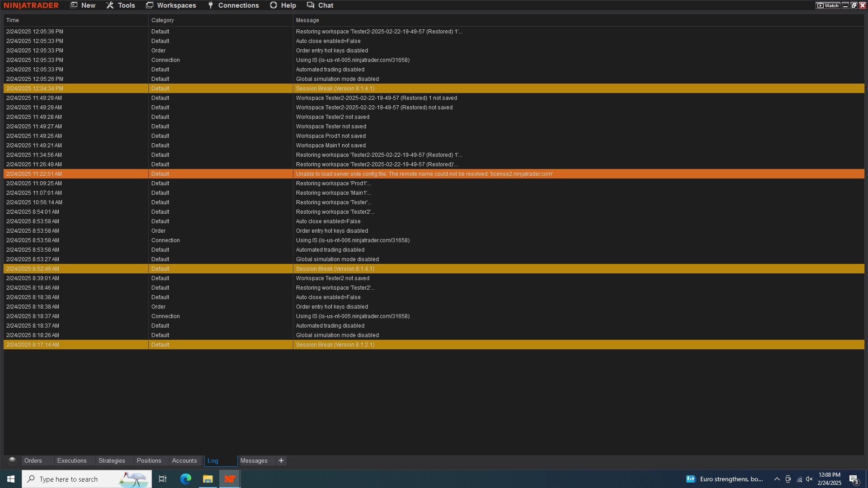Viewport: 868px width, 488px height.
Task: Toggle muted speaker volume icon
Action: click(809, 479)
